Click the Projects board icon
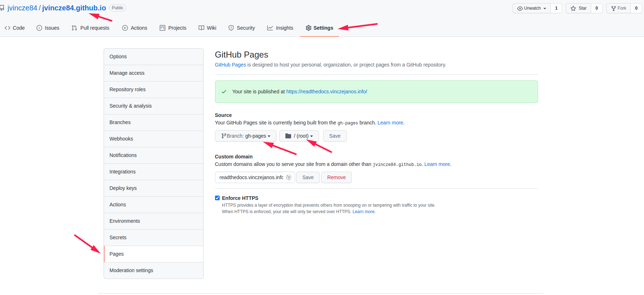This screenshot has width=644, height=295. pyautogui.click(x=163, y=28)
